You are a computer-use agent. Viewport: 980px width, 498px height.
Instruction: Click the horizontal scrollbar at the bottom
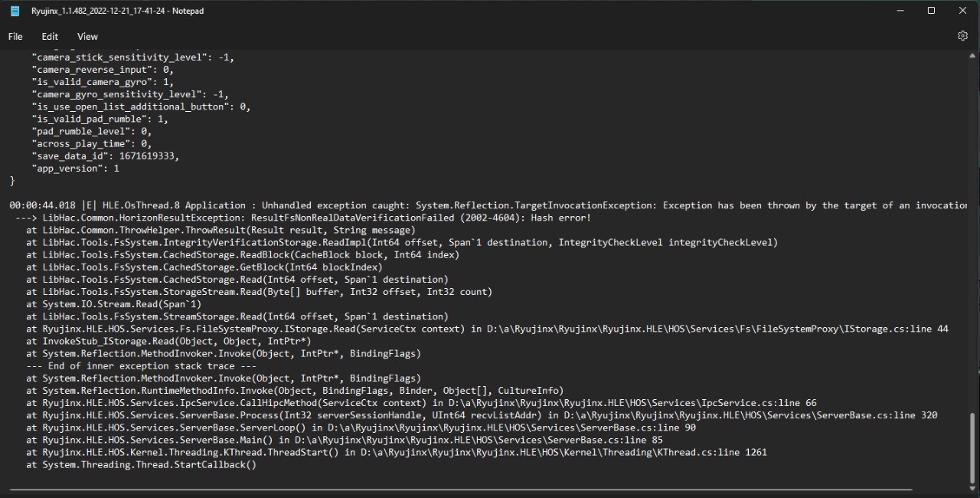(x=459, y=488)
